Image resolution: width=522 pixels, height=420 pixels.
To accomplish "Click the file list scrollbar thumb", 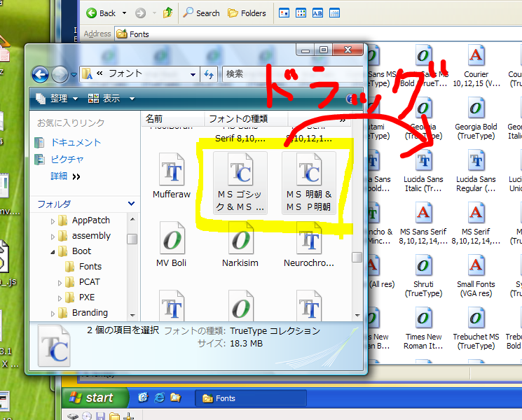I will pos(357,257).
